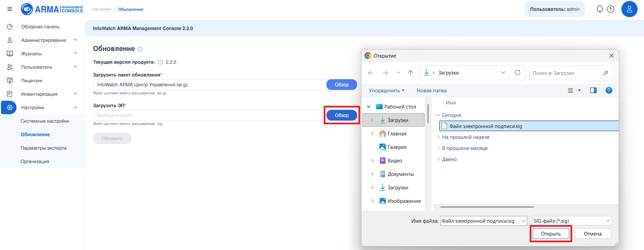The image size is (644, 250).
Task: Open the address bar path dropdown
Action: [x=503, y=72]
